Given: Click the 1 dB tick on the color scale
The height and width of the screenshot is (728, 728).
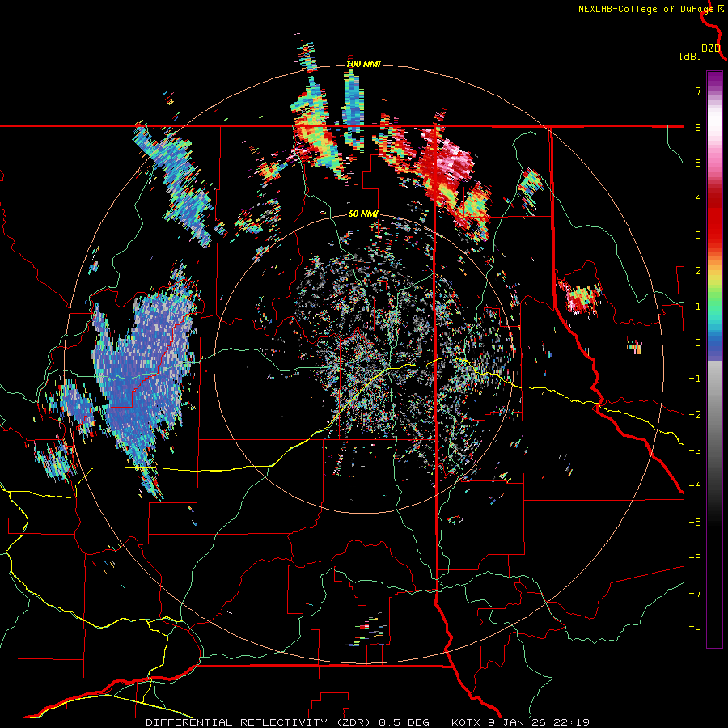Looking at the screenshot, I should point(698,307).
